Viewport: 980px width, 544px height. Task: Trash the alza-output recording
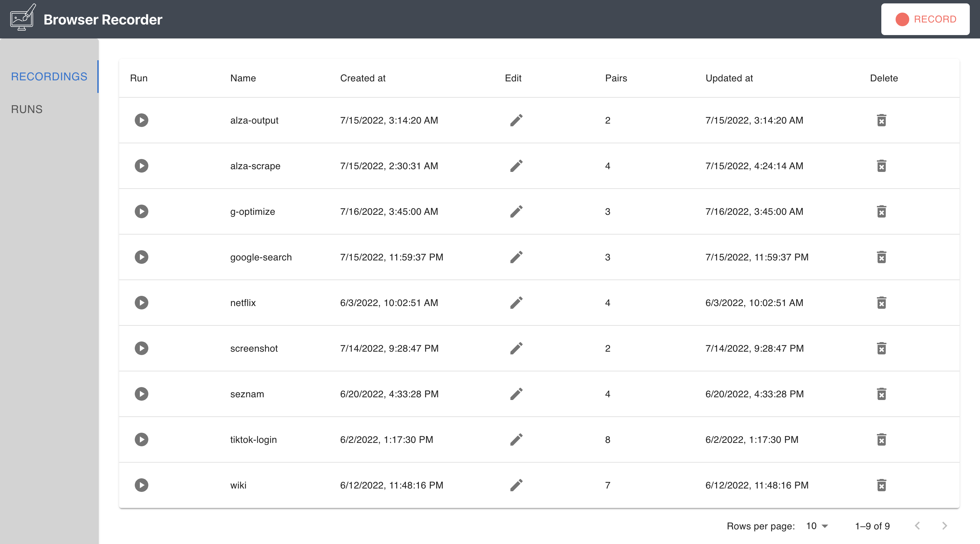coord(881,120)
